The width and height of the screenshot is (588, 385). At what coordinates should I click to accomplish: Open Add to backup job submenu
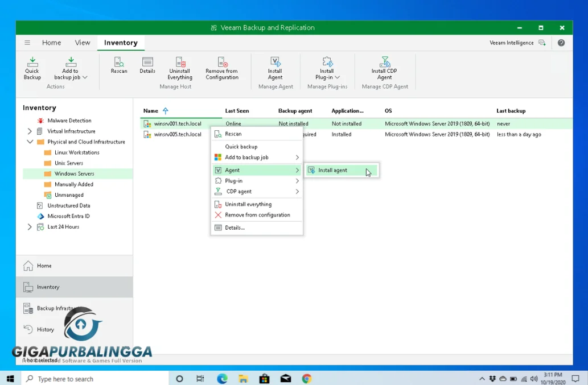(x=257, y=158)
